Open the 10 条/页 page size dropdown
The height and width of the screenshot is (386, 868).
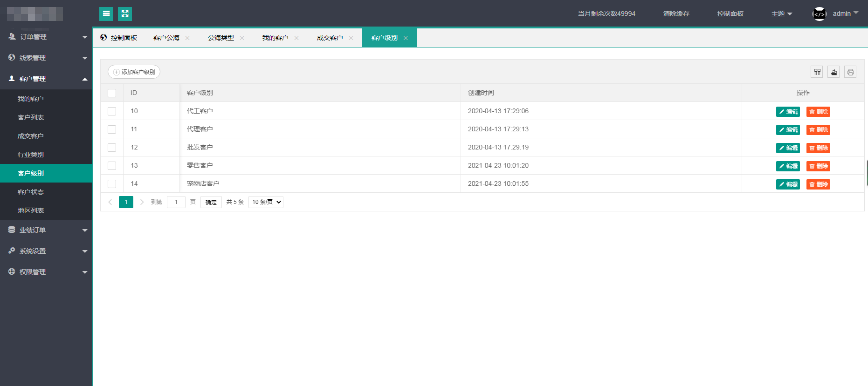click(x=266, y=202)
